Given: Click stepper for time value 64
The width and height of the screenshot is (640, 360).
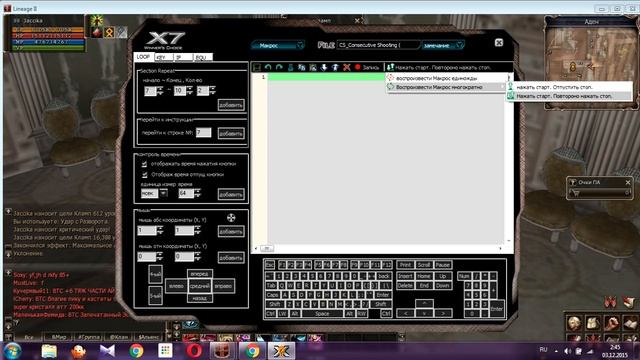Looking at the screenshot, I should click(198, 193).
